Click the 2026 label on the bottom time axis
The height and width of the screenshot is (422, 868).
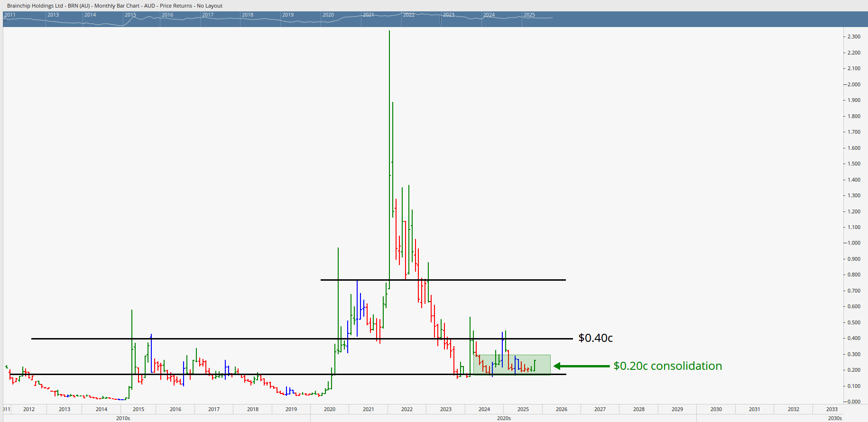pyautogui.click(x=562, y=409)
